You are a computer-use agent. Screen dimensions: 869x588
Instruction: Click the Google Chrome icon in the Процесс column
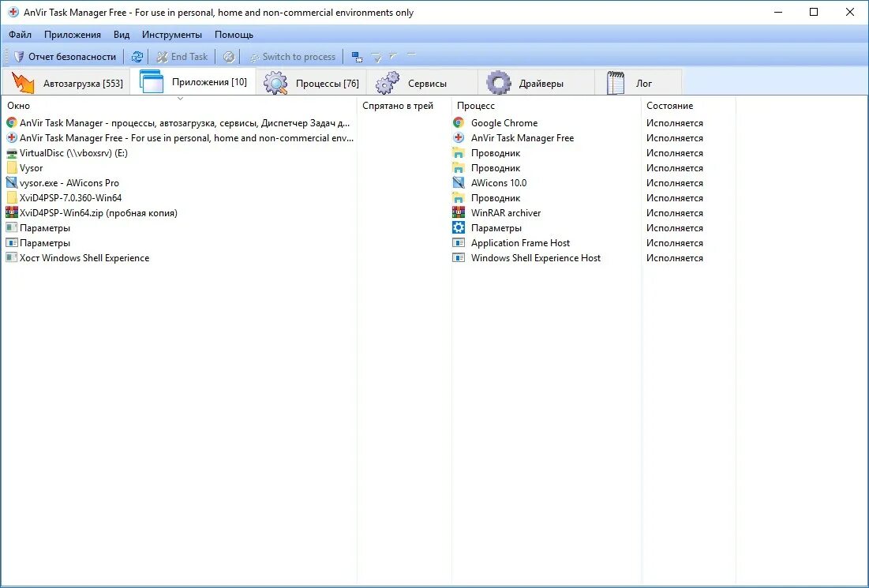[x=459, y=122]
